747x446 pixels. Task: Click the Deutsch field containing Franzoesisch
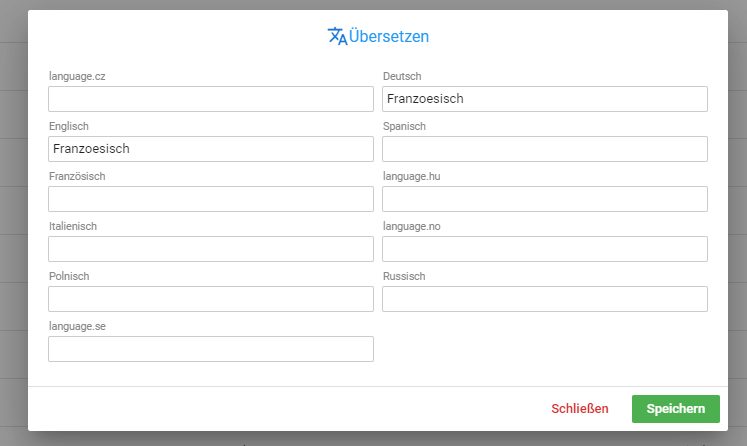pos(545,99)
